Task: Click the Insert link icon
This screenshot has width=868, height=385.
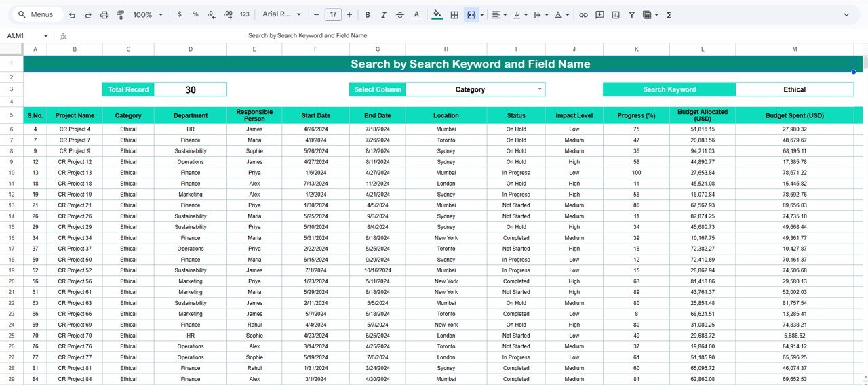Action: (x=583, y=14)
